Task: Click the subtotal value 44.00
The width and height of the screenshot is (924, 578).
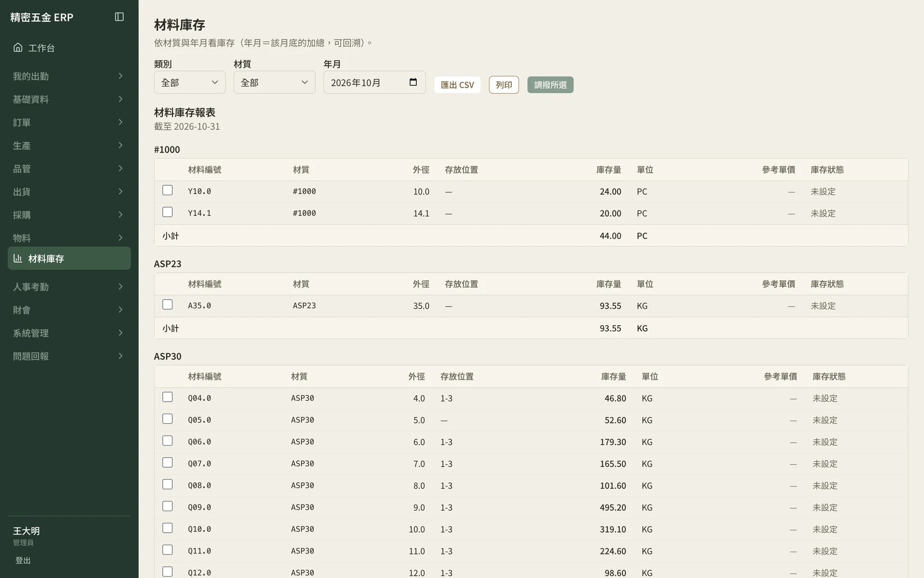Action: [x=610, y=236]
